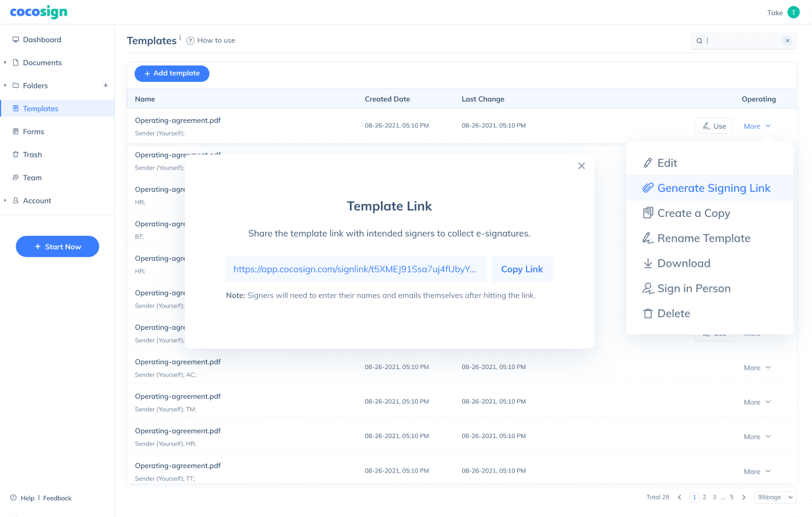Choose Rename Template in the menu
This screenshot has width=812, height=517.
click(x=703, y=238)
